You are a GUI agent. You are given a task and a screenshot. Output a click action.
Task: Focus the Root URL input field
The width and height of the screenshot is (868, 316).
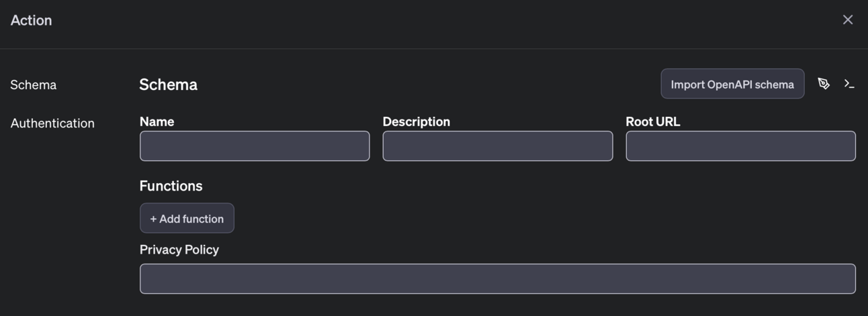coord(741,146)
